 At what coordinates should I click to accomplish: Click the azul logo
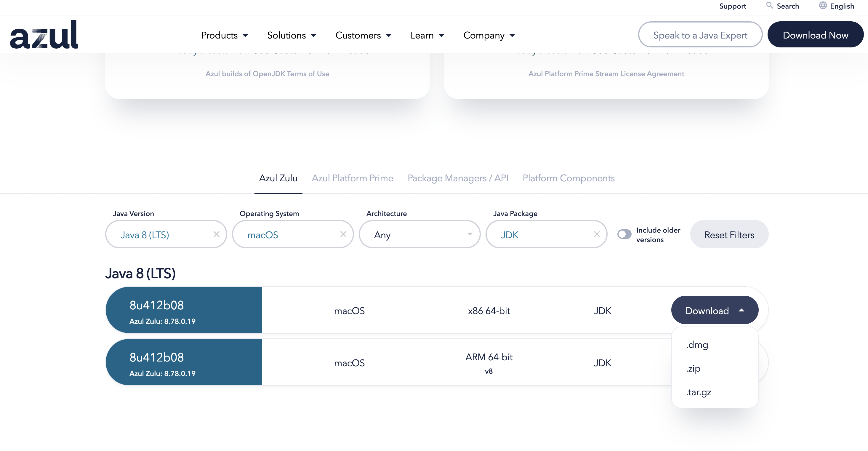click(x=44, y=34)
